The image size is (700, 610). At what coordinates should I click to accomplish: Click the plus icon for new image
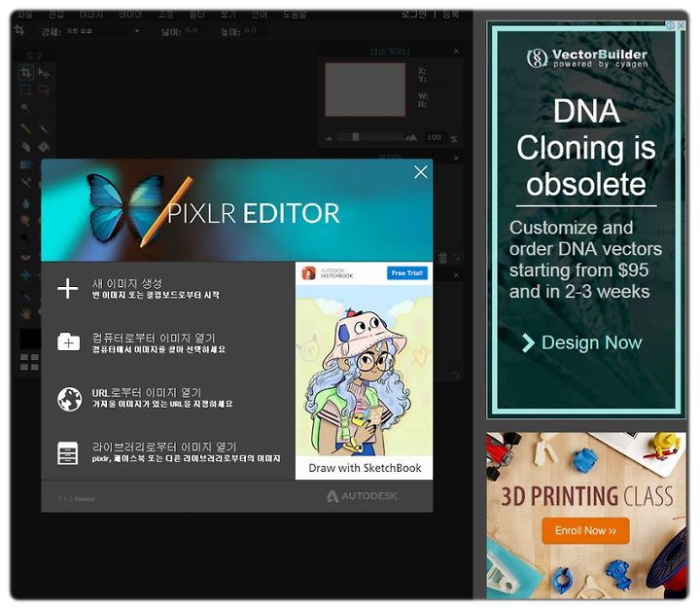coord(67,288)
